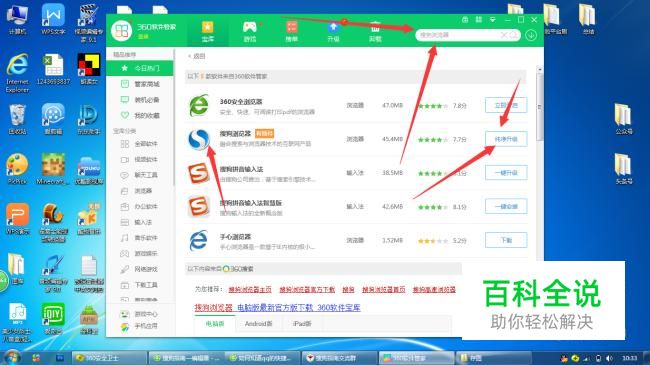Screen dimensions: 650x365
Task: Switch to the iPad版 tab
Action: [x=302, y=324]
